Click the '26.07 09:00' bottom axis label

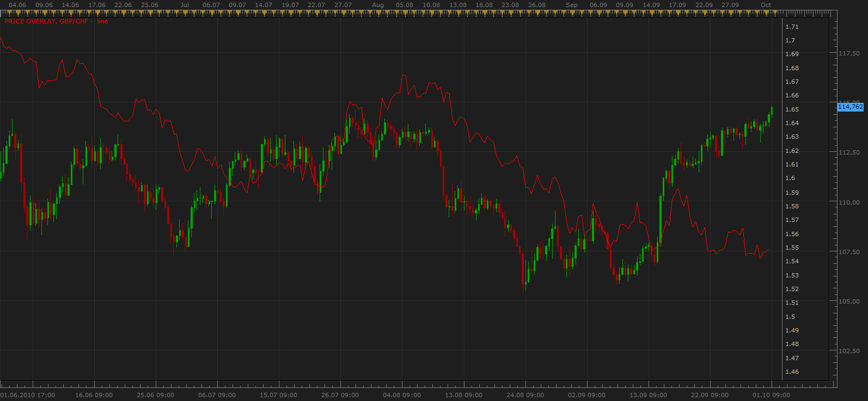pyautogui.click(x=340, y=395)
